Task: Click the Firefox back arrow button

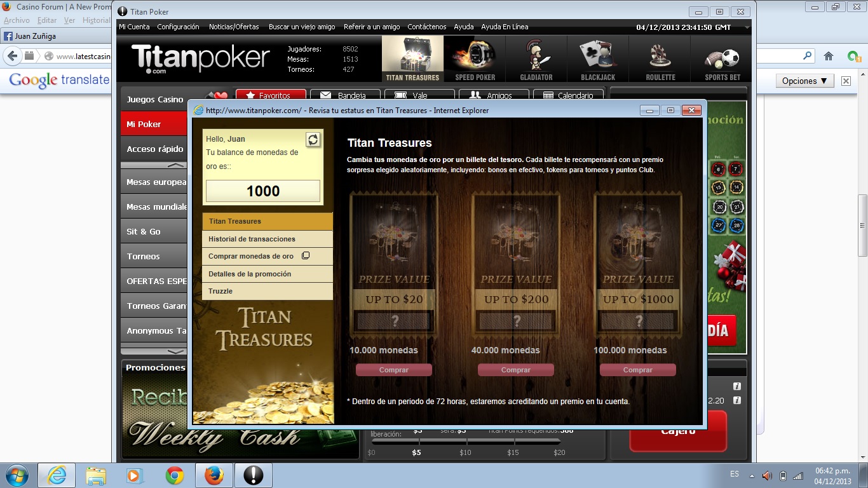Action: point(11,56)
